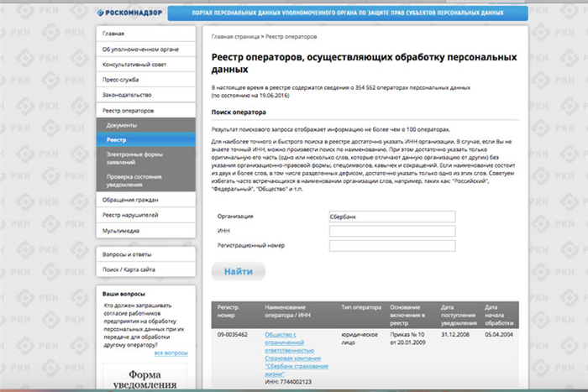Follow the все вопросы link
Image resolution: width=588 pixels, height=392 pixels.
tap(171, 353)
